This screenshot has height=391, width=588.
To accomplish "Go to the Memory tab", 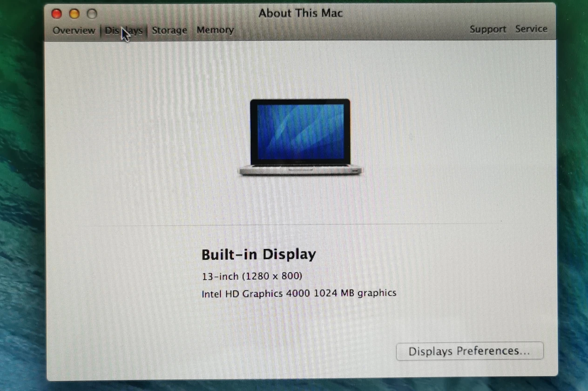I will tap(215, 30).
